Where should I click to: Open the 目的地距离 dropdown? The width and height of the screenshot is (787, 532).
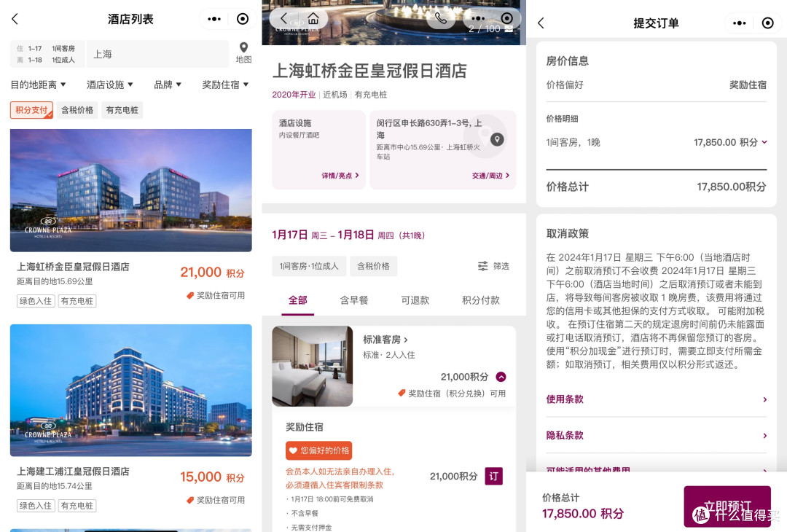(x=38, y=85)
